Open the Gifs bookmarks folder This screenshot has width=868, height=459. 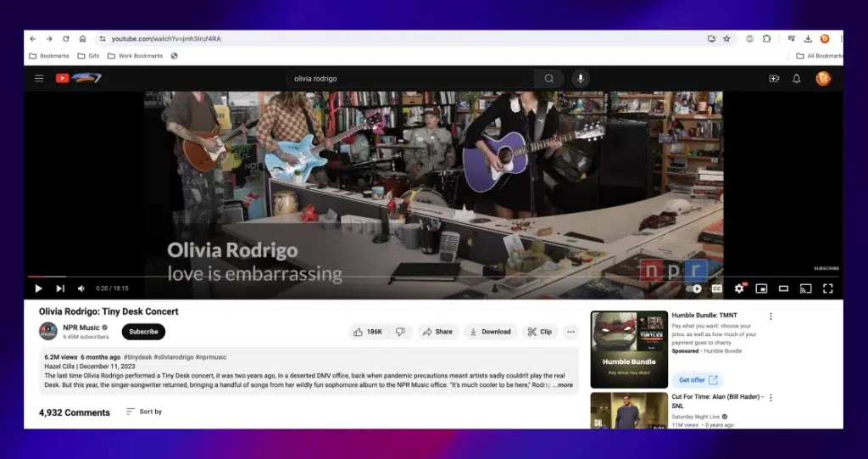tap(88, 56)
